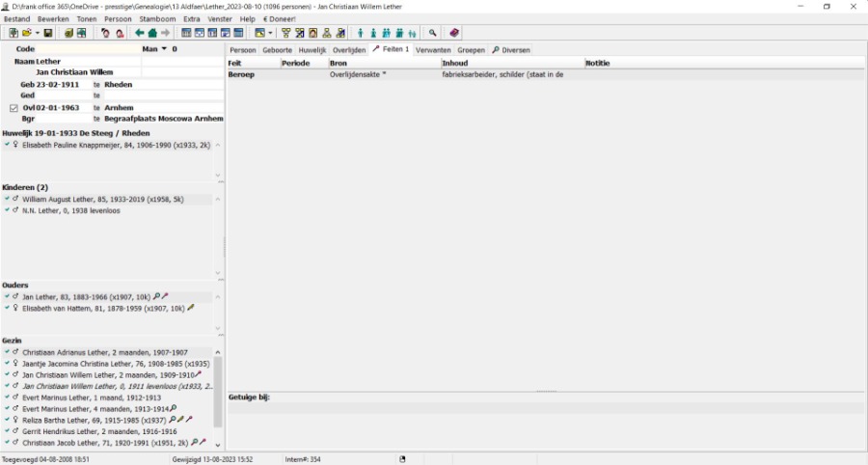Select Elisabeth Pauline Knappmeijer in Huwelijk list
The height and width of the screenshot is (465, 868).
(x=116, y=145)
